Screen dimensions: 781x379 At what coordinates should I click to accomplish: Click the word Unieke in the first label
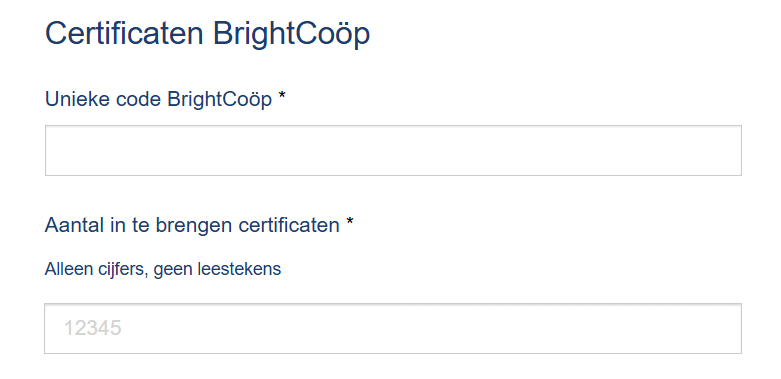pyautogui.click(x=78, y=100)
